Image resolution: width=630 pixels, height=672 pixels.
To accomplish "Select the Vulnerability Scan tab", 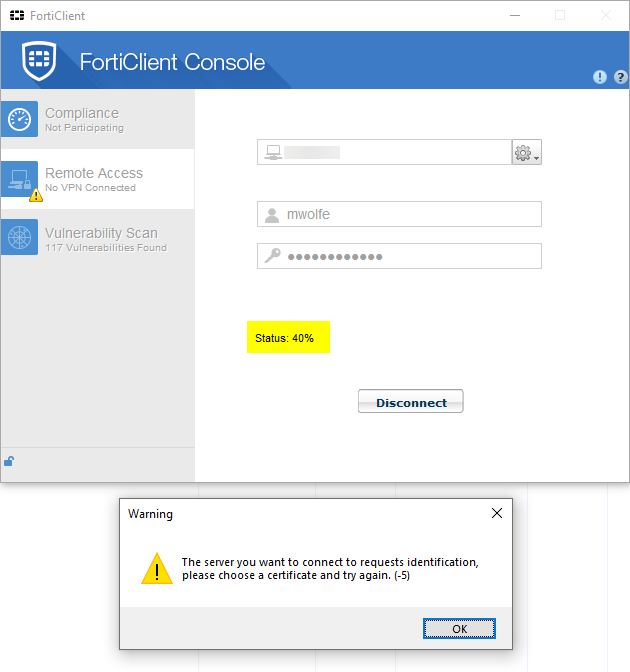I will 98,237.
